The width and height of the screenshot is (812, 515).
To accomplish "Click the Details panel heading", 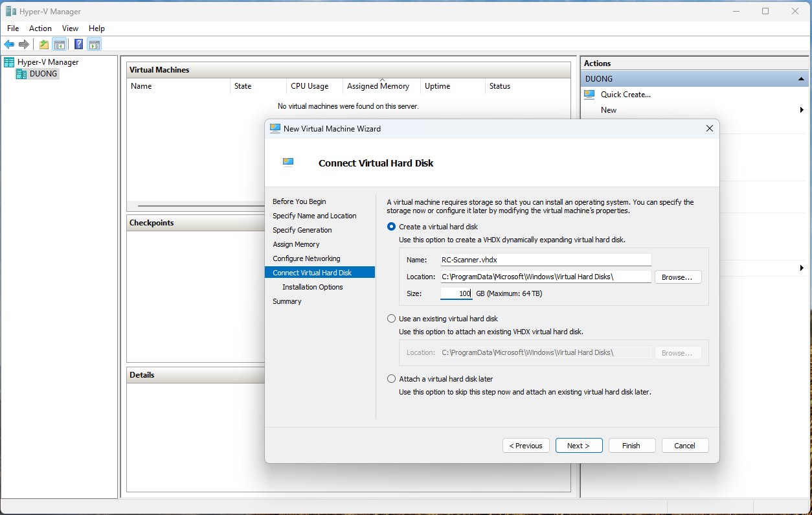I will [x=142, y=375].
